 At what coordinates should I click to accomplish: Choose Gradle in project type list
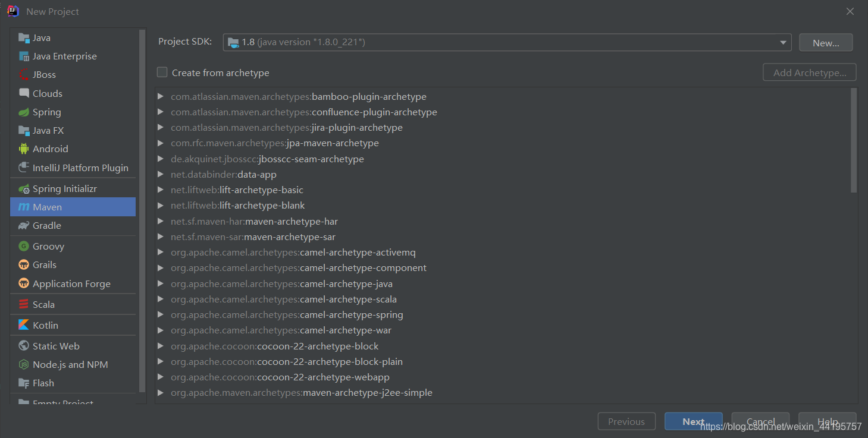[73, 226]
